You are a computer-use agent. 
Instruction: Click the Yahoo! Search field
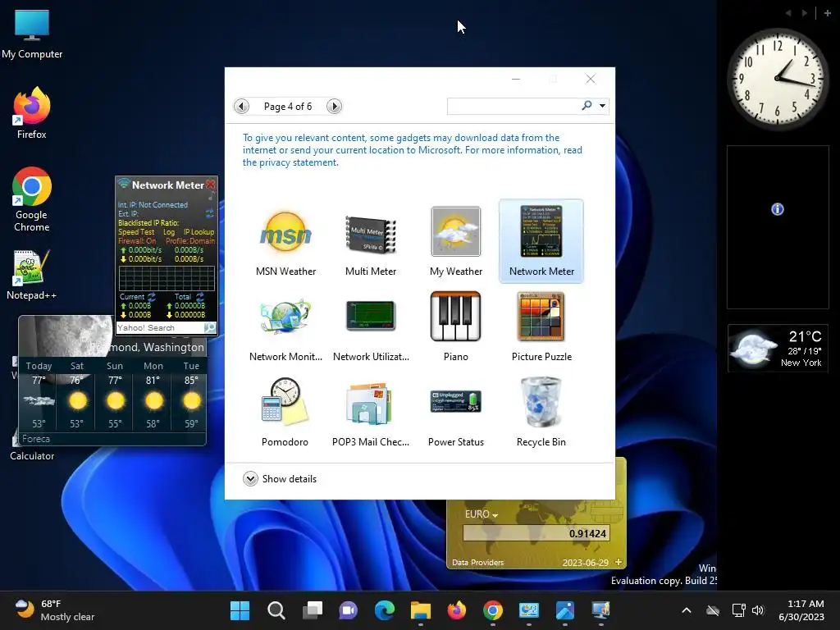pos(160,328)
